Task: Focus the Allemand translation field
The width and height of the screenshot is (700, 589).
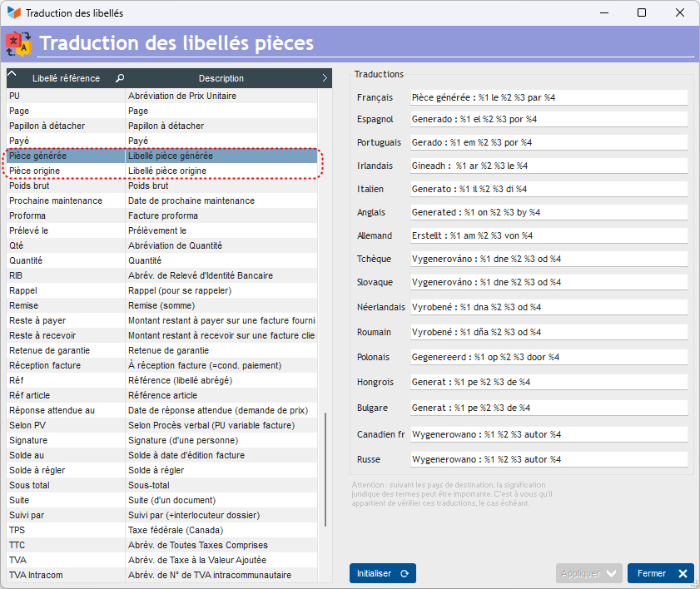Action: (549, 235)
